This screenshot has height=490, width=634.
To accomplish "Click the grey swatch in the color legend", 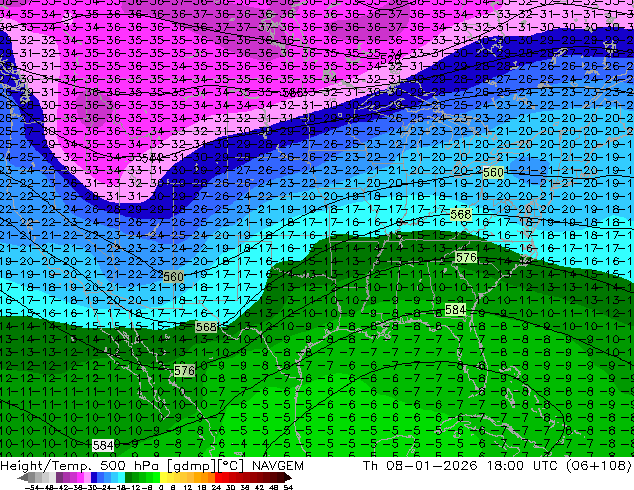I will (x=32, y=478).
